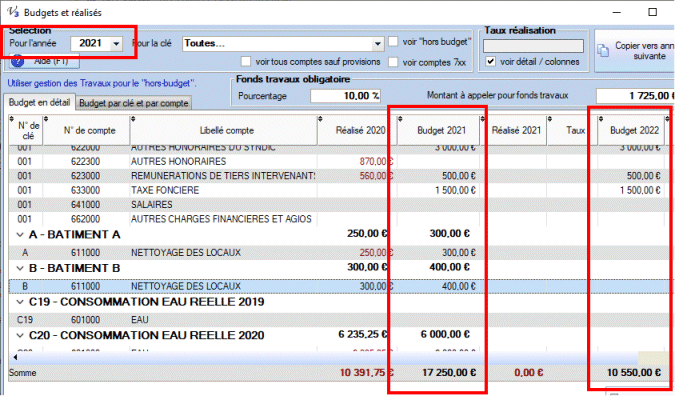The height and width of the screenshot is (396, 675).
Task: Collapse the B - BATIMENT B group
Action: click(x=20, y=269)
